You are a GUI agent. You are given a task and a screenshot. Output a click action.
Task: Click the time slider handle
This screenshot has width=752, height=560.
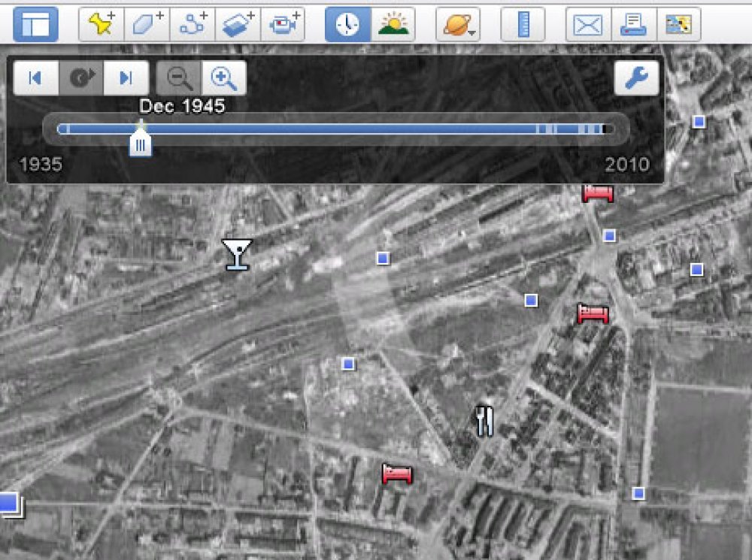coord(141,144)
